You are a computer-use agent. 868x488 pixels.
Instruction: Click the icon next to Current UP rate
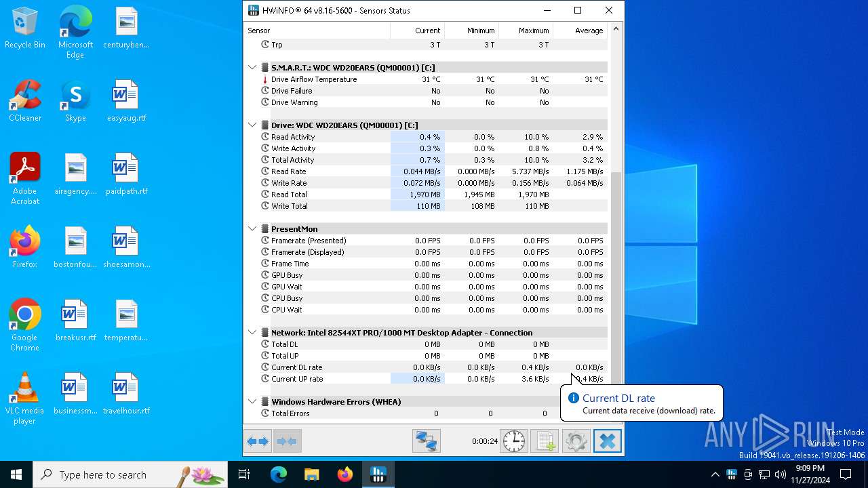click(265, 379)
